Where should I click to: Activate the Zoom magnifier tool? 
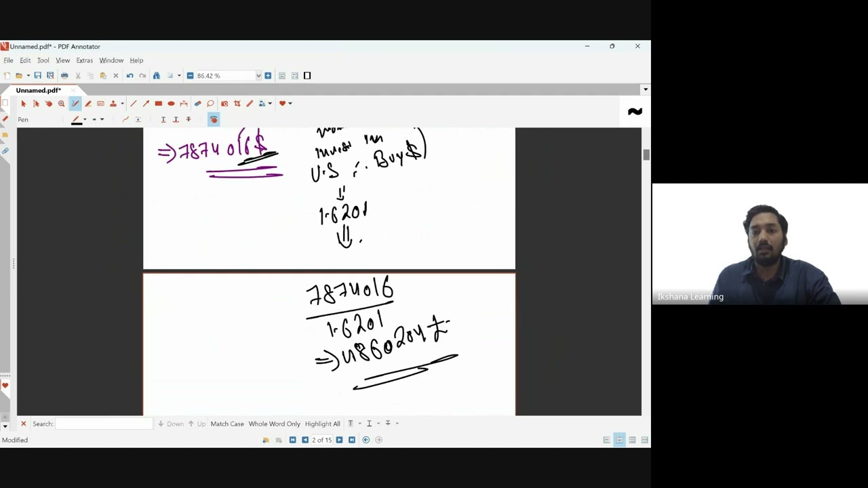[x=61, y=103]
